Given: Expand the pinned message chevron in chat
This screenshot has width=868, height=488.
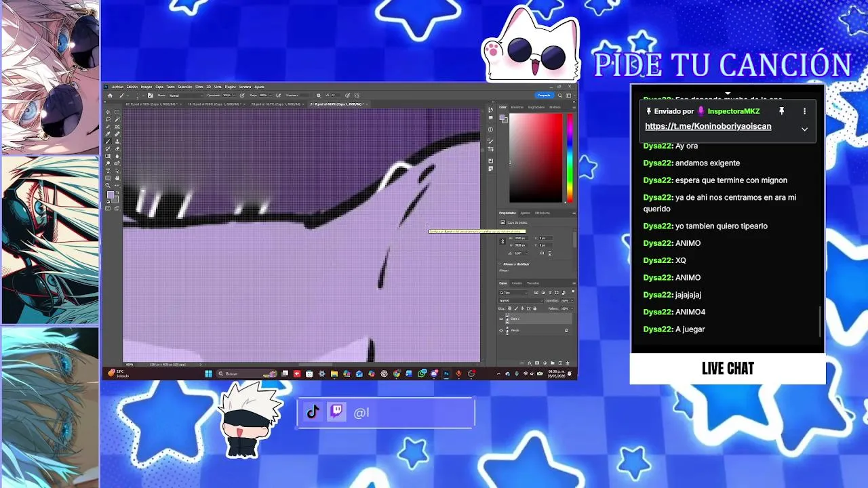Looking at the screenshot, I should [804, 129].
